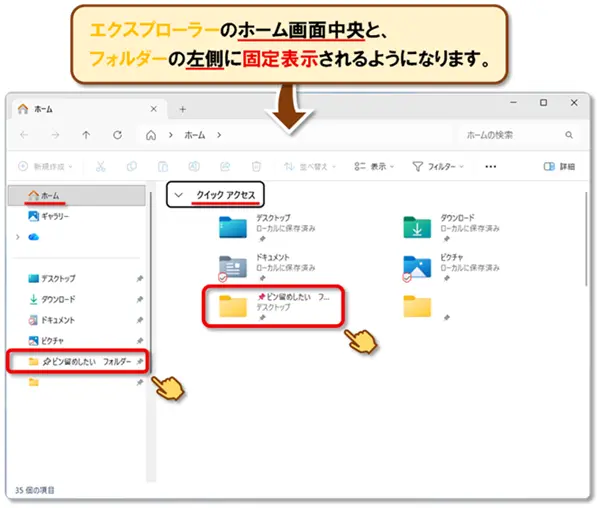Open the ピン留めしたい folder in Quick Access

pyautogui.click(x=274, y=307)
